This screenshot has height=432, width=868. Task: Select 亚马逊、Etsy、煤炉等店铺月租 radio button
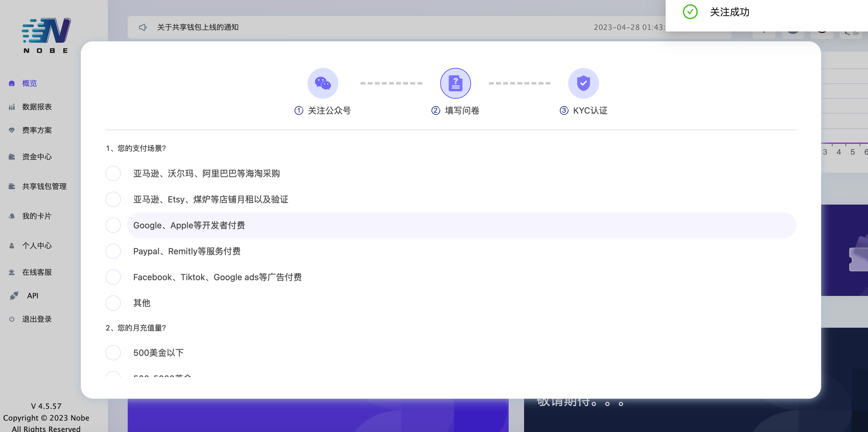(113, 199)
